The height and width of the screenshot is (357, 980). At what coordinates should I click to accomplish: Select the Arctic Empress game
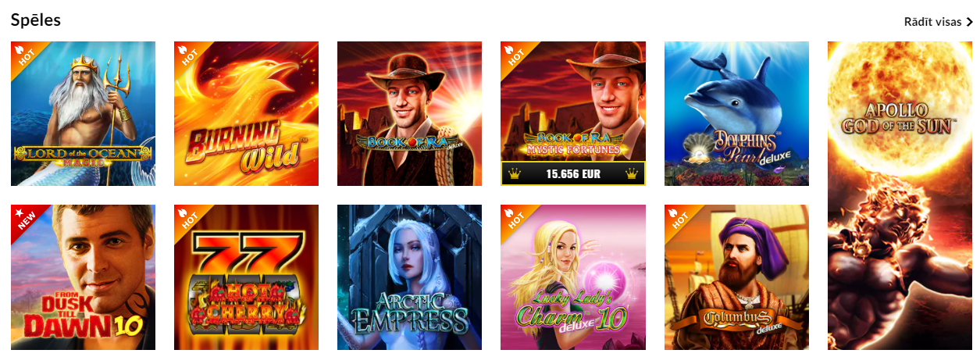[x=409, y=277]
